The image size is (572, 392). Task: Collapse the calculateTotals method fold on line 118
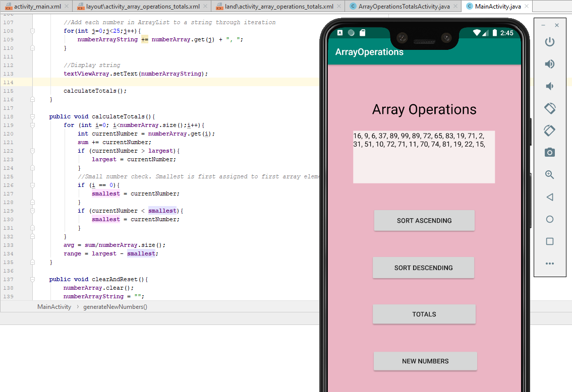pyautogui.click(x=32, y=116)
